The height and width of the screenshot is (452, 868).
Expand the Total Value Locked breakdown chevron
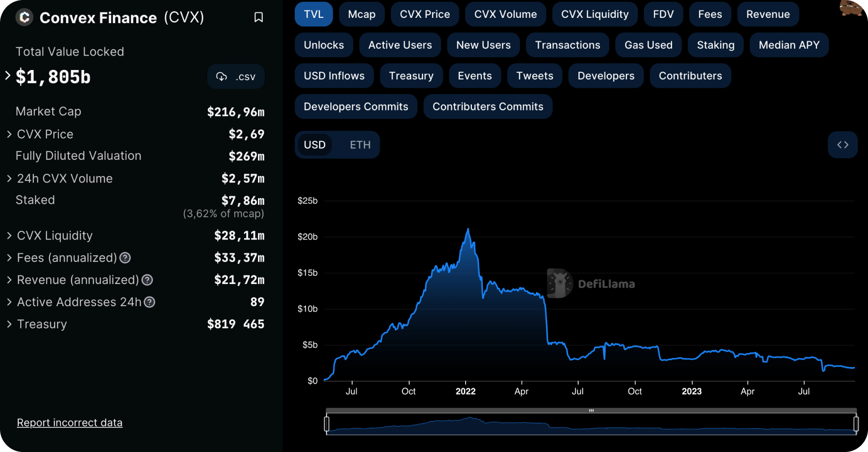[x=8, y=75]
